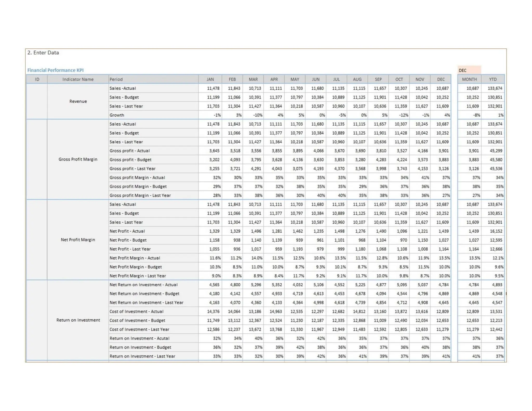
Task: Click Net Profit Margin Actual YTD value 12.1%
Action: point(493,258)
